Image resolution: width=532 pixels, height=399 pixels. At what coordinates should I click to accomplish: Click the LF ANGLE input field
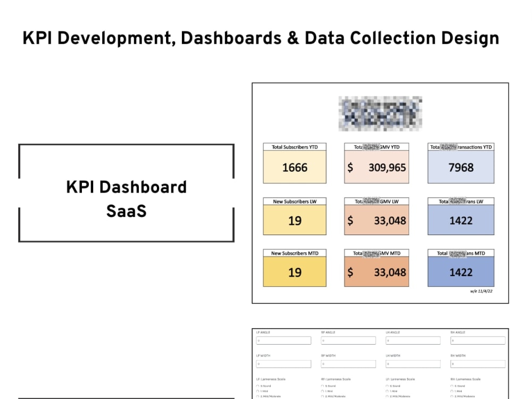[x=284, y=340]
